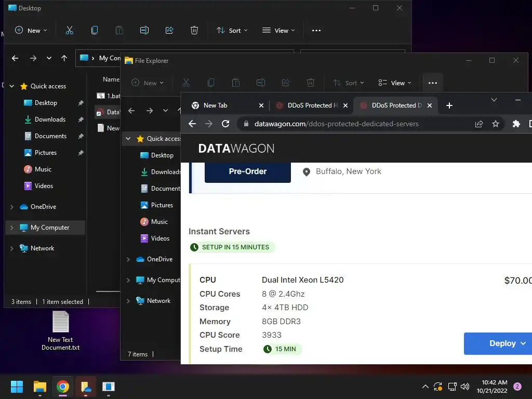
Task: Click the network icon in system tray
Action: click(x=452, y=387)
